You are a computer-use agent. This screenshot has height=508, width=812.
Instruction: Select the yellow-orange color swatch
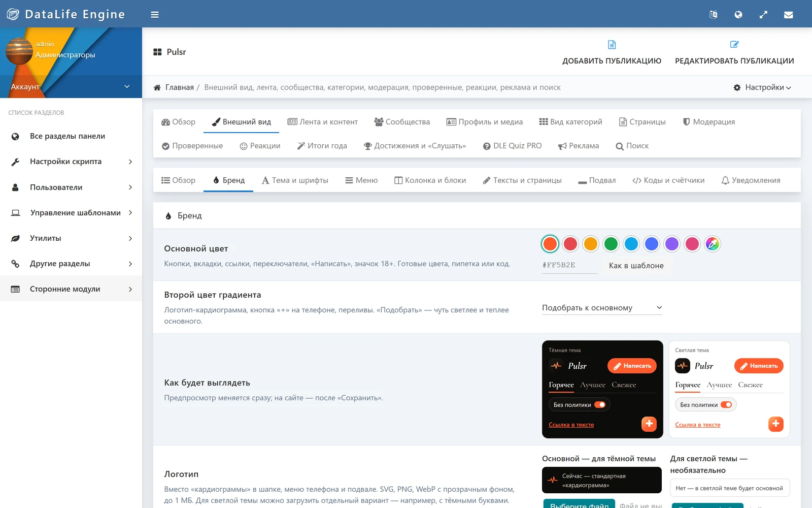click(591, 244)
